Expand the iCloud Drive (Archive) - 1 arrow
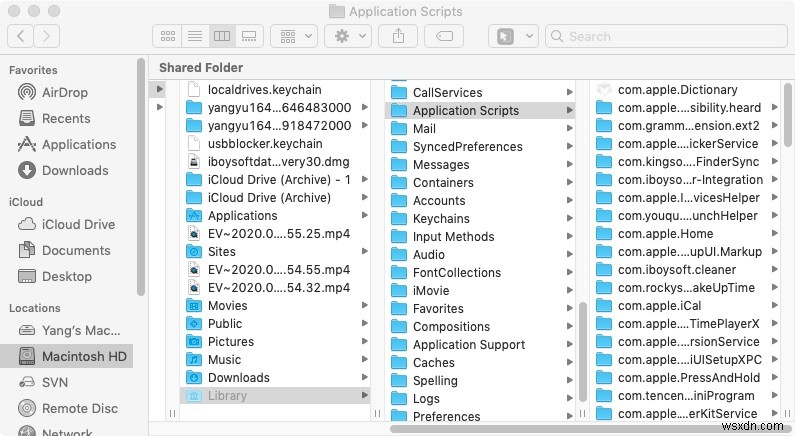The height and width of the screenshot is (436, 795). 365,179
